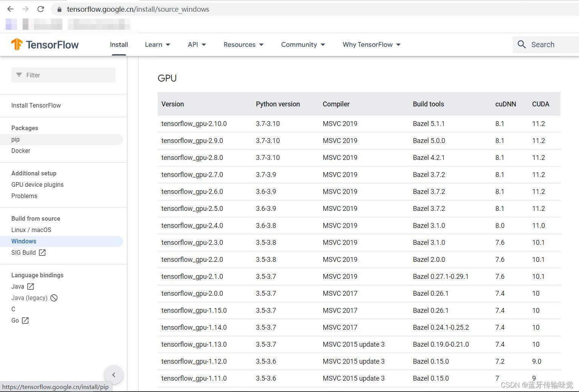Expand the Community dropdown
579x392 pixels.
point(303,45)
